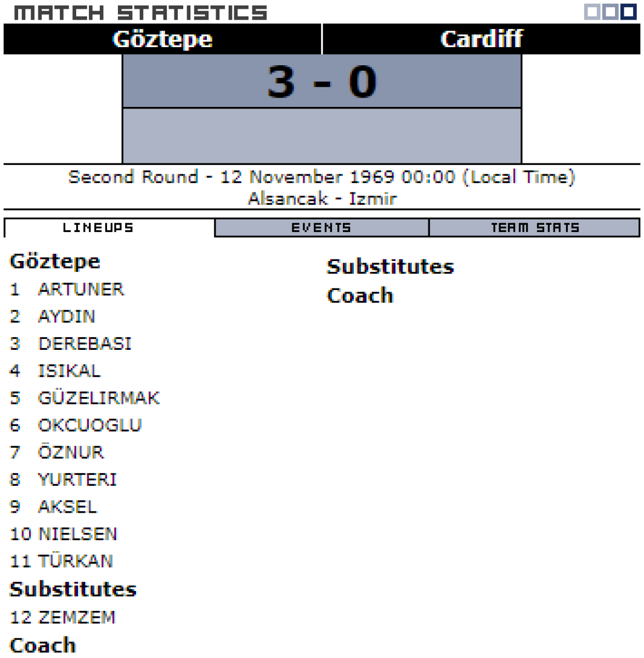Image resolution: width=644 pixels, height=658 pixels.
Task: Choose player OKCUOGLU in the list
Action: [x=90, y=425]
